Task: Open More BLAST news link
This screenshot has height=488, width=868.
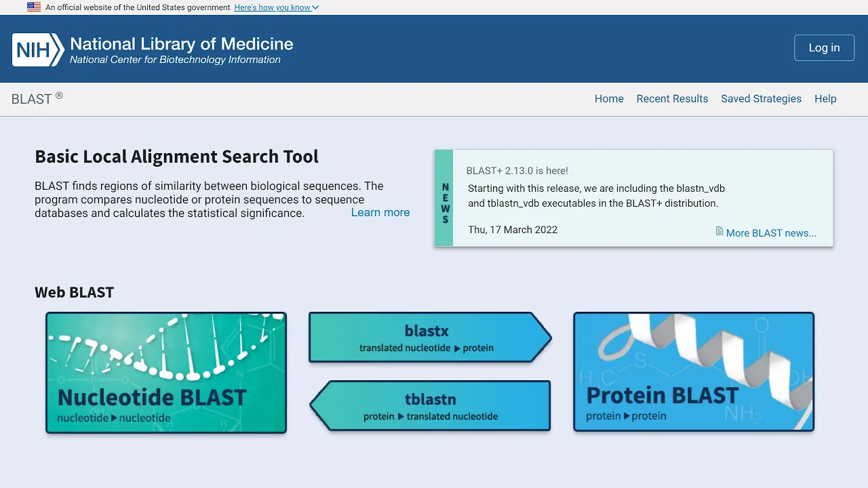Action: (771, 233)
